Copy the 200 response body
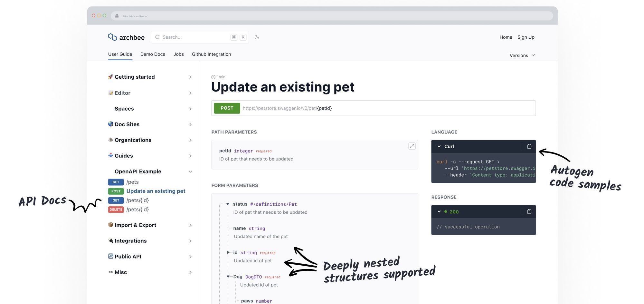This screenshot has height=304, width=644. coord(529,211)
